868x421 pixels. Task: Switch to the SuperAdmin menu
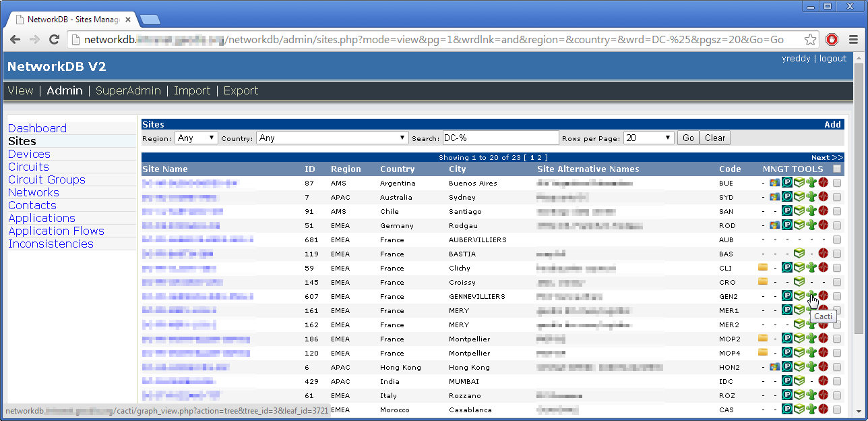pos(128,90)
